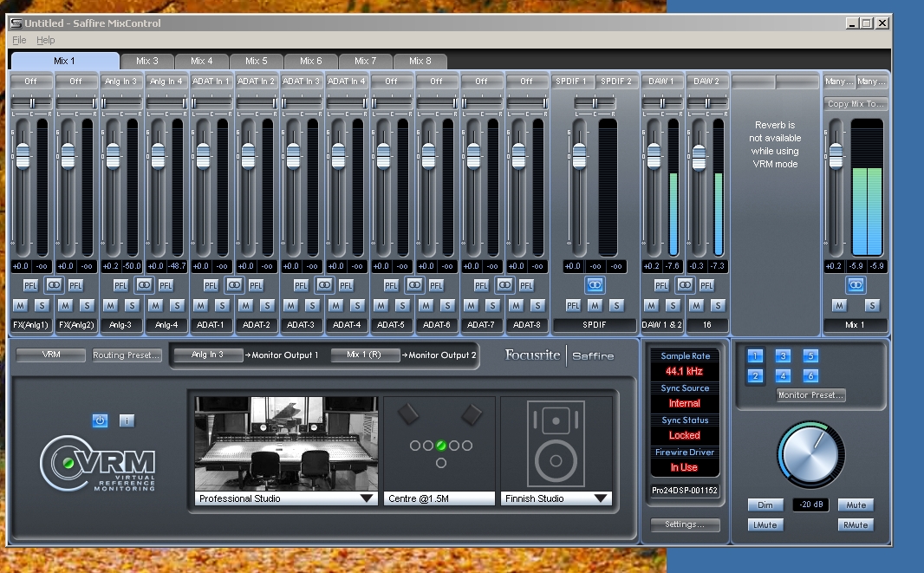Open the SPDIF 1 input selector
The height and width of the screenshot is (573, 924).
point(571,81)
